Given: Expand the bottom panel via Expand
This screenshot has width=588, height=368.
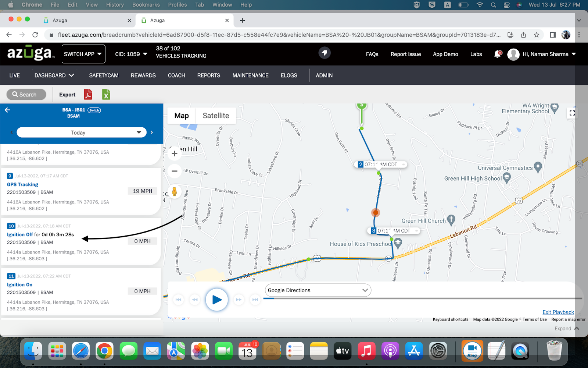Looking at the screenshot, I should point(567,328).
